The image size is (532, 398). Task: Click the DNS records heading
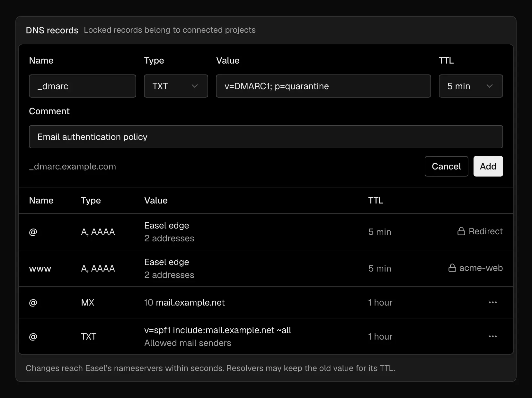(x=52, y=30)
